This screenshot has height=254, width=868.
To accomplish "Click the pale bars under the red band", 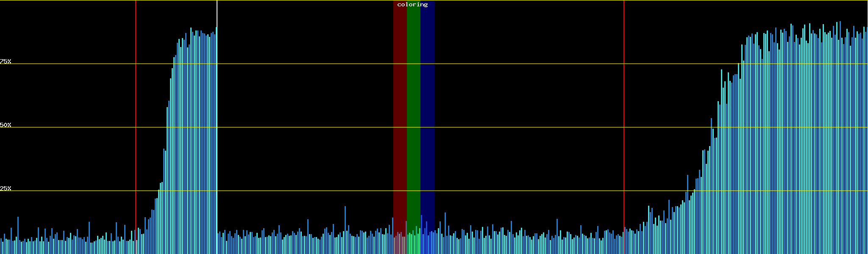I will click(x=399, y=243).
